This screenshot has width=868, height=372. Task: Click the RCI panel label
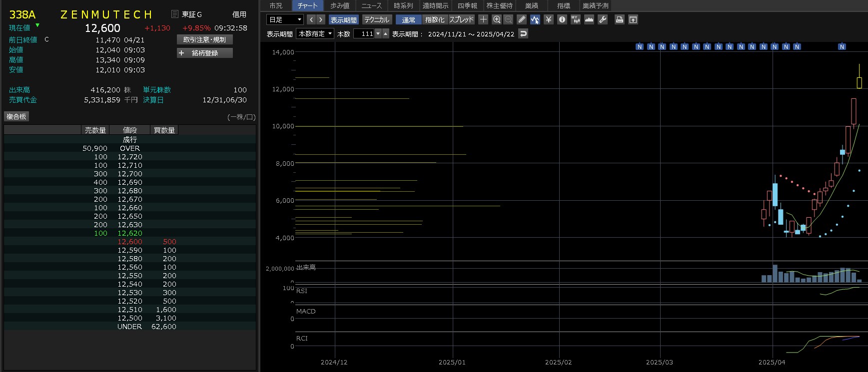click(x=302, y=339)
